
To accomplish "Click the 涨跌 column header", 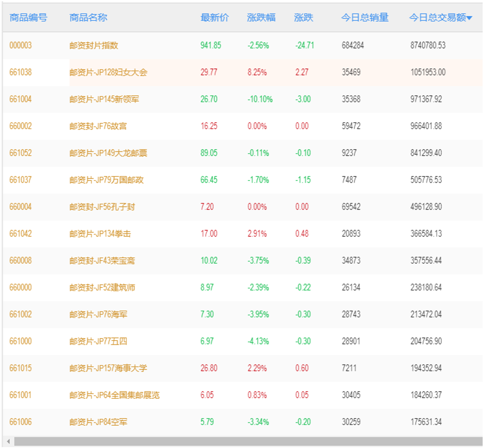I will point(303,18).
